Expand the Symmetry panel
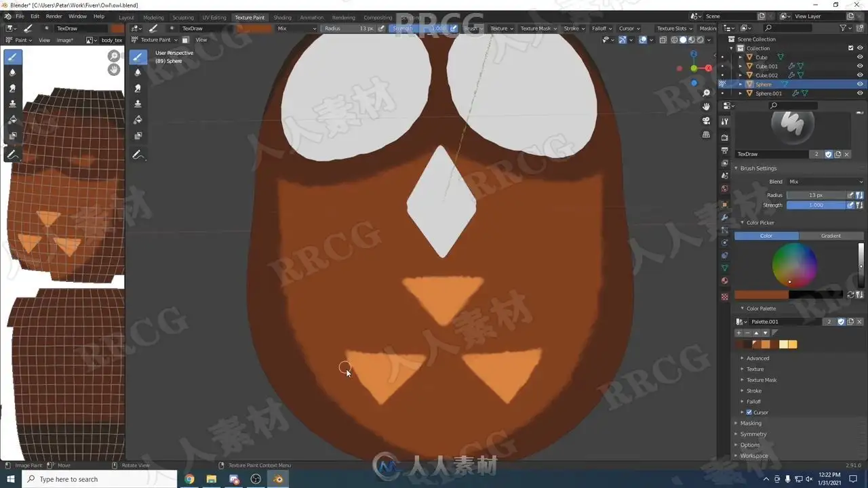Image resolution: width=868 pixels, height=488 pixels. tap(753, 434)
